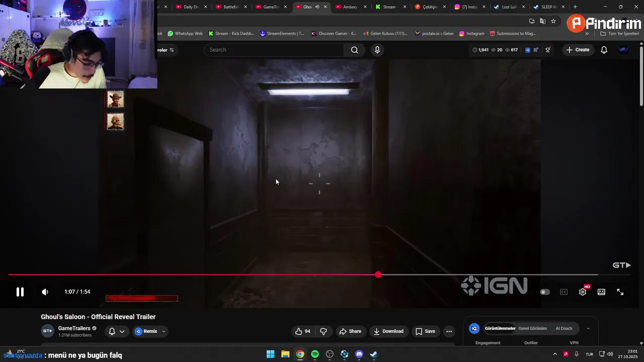Image resolution: width=644 pixels, height=362 pixels.
Task: Click the Remix button
Action: [146, 331]
